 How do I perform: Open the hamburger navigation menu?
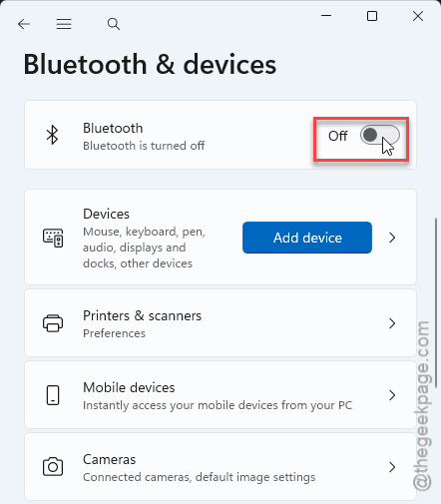click(x=64, y=24)
